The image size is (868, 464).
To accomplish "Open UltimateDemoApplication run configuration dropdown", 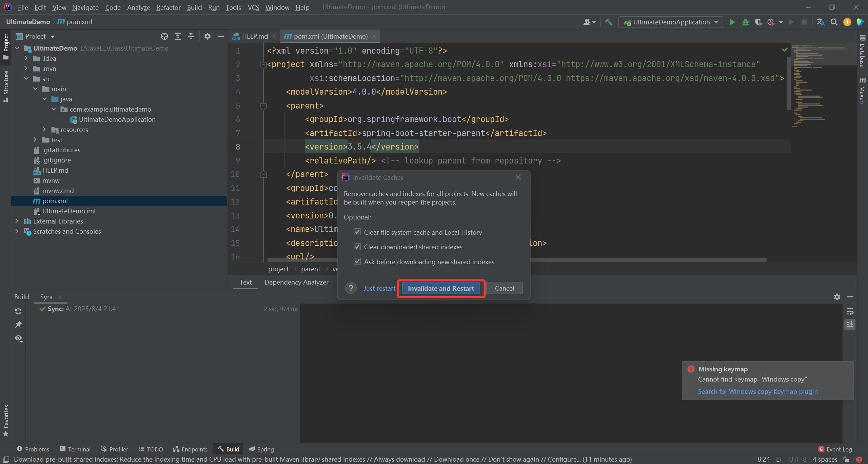I will [671, 22].
